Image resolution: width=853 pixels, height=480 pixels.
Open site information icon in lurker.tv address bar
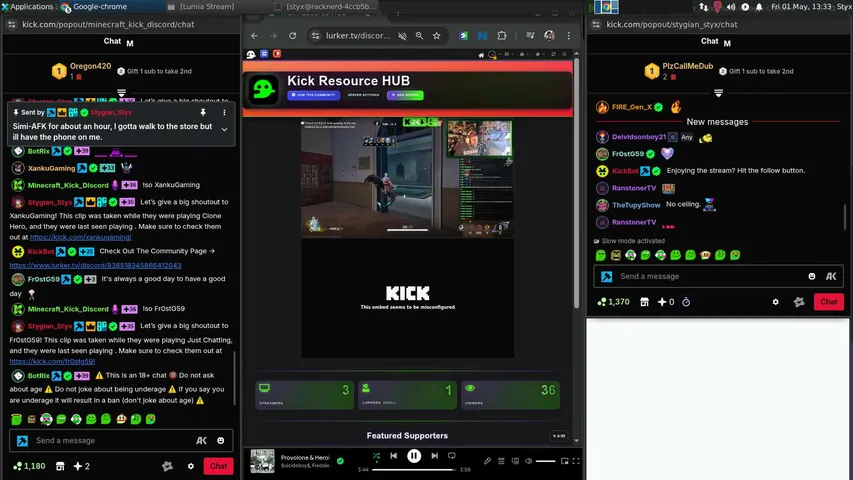pyautogui.click(x=316, y=35)
